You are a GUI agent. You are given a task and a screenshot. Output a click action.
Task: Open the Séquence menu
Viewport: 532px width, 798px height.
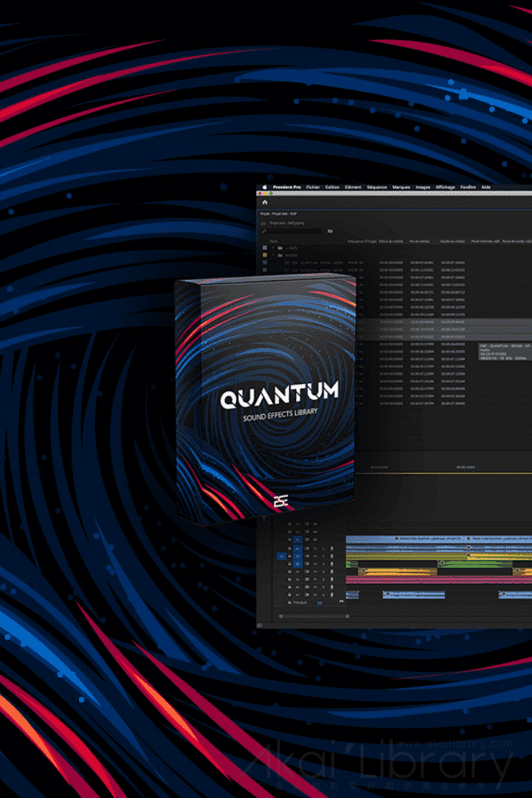pyautogui.click(x=377, y=188)
